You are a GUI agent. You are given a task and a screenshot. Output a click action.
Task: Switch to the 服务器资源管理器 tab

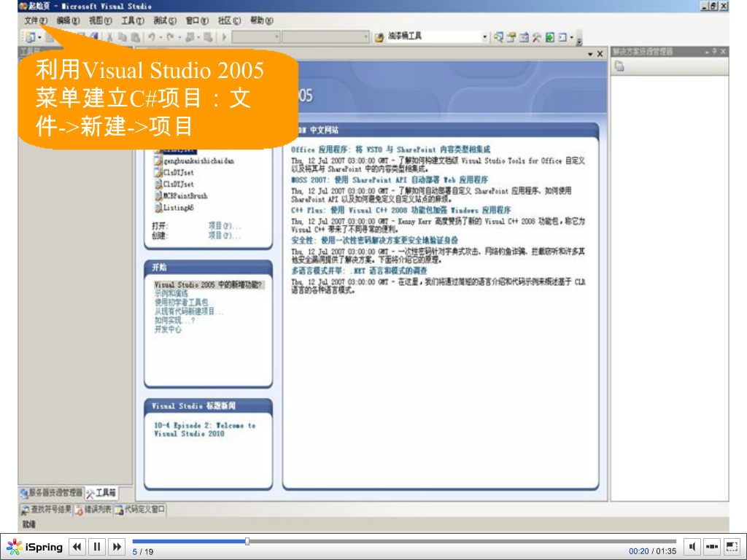[51, 493]
